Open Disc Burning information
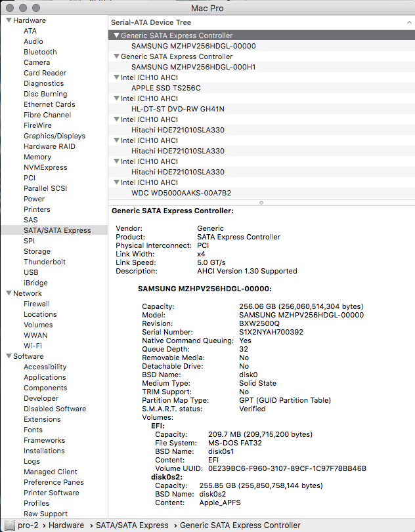The width and height of the screenshot is (415, 532). (x=45, y=94)
